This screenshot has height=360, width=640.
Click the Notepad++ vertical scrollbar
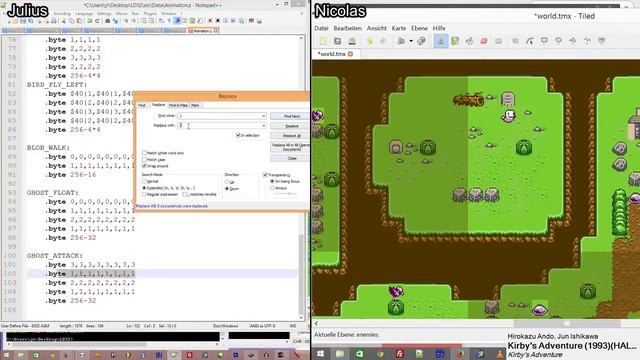pyautogui.click(x=301, y=177)
